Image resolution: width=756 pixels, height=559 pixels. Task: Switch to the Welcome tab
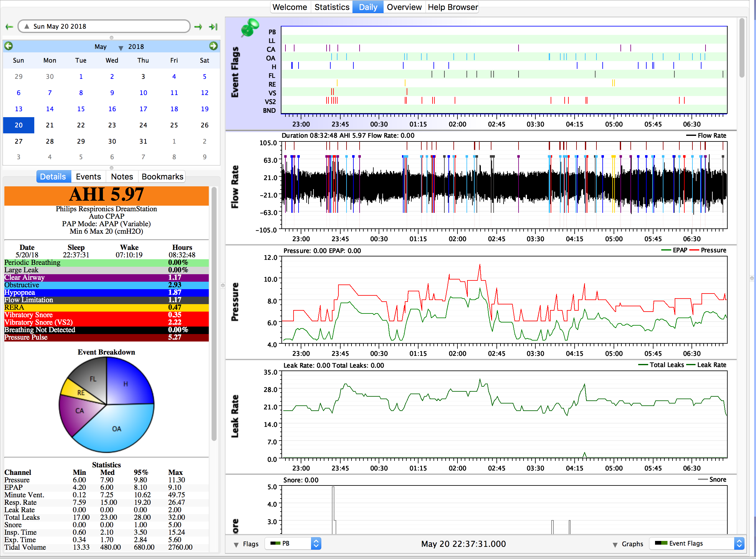pyautogui.click(x=290, y=7)
